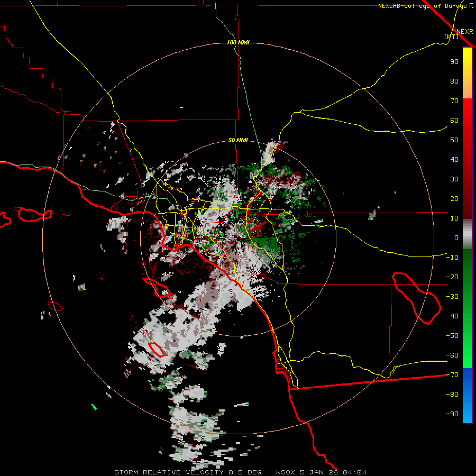Click the 0.5 DEG elevation text in caption

(245, 472)
